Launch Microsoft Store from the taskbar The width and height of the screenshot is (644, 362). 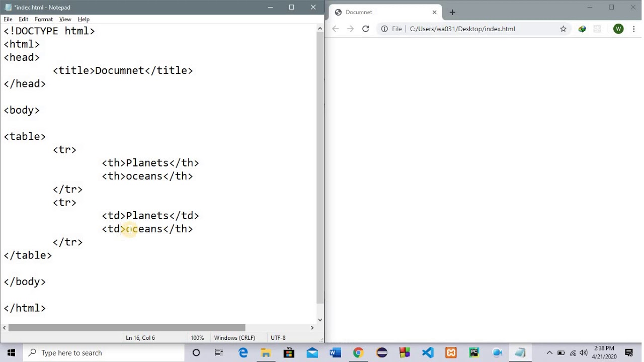point(289,353)
